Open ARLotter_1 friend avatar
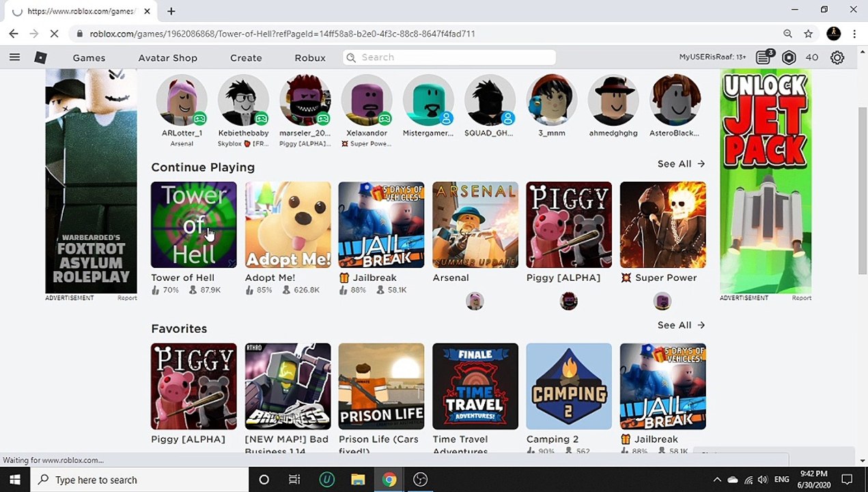The image size is (868, 492). tap(182, 101)
